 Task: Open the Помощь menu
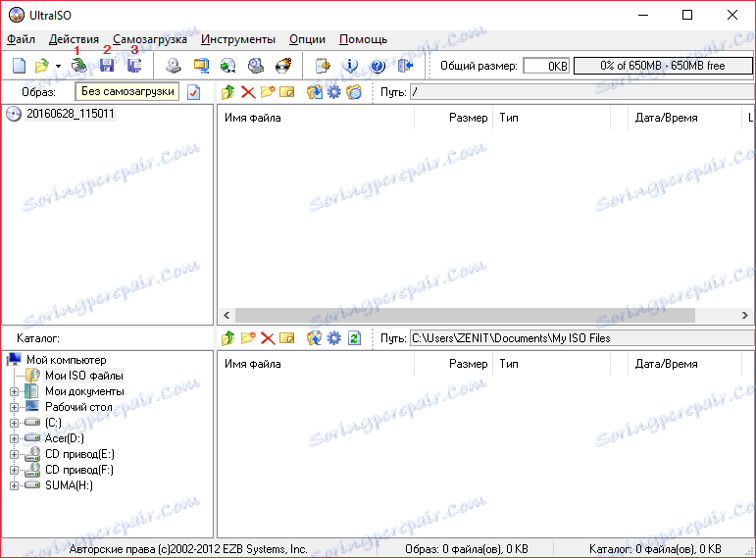click(x=363, y=39)
